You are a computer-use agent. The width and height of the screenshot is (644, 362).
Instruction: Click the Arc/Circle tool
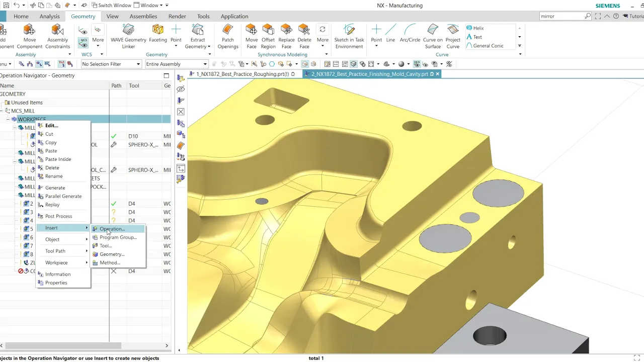tap(410, 33)
